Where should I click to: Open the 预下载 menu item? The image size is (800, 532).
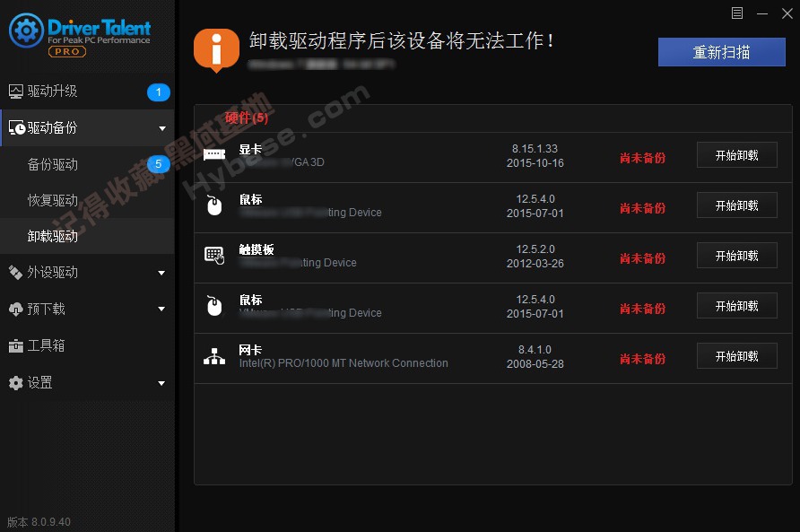coord(87,309)
